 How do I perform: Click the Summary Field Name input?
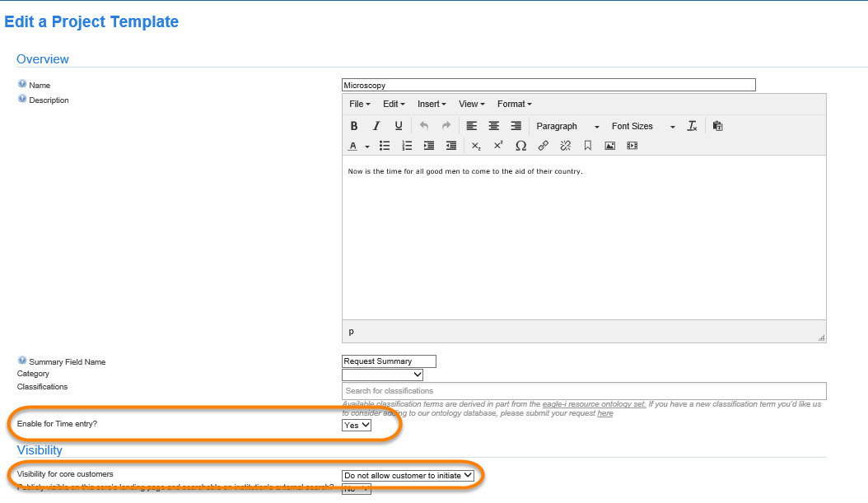tap(389, 361)
